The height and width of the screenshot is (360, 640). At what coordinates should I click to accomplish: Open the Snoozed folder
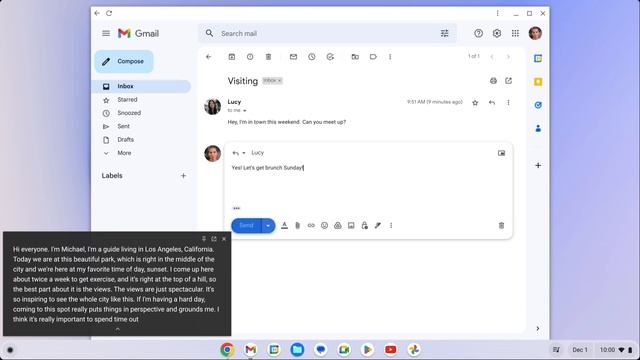[129, 113]
